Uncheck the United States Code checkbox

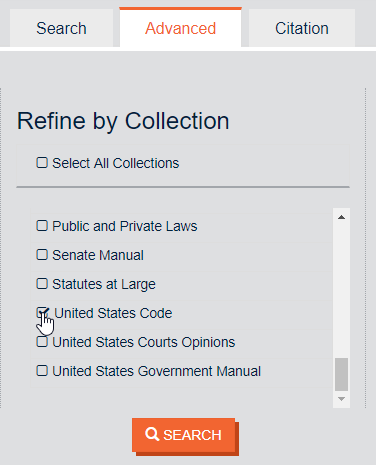pos(42,313)
